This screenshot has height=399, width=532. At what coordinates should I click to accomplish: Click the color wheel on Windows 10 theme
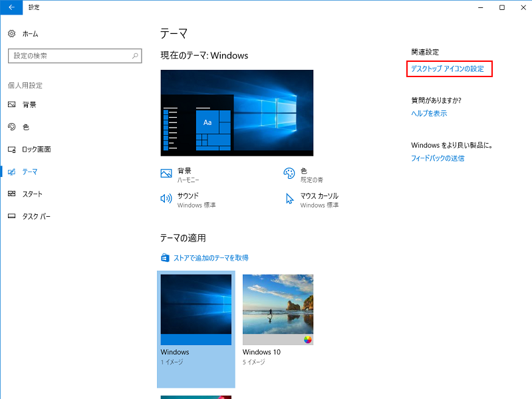[x=308, y=340]
